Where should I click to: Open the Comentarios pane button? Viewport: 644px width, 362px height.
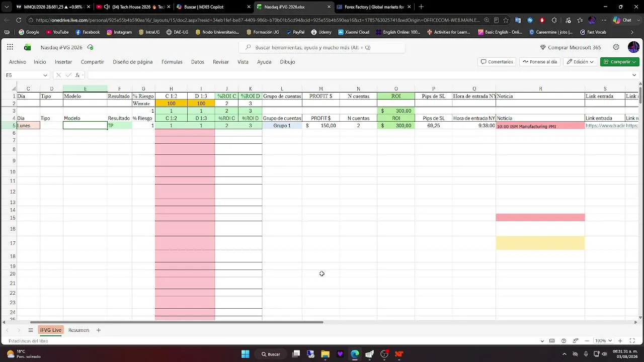497,62
